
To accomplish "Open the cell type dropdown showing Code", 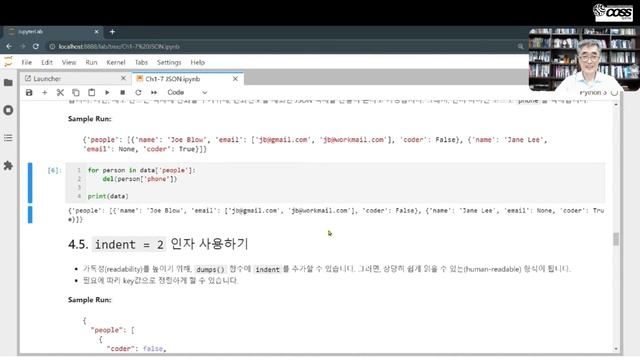I will click(187, 93).
